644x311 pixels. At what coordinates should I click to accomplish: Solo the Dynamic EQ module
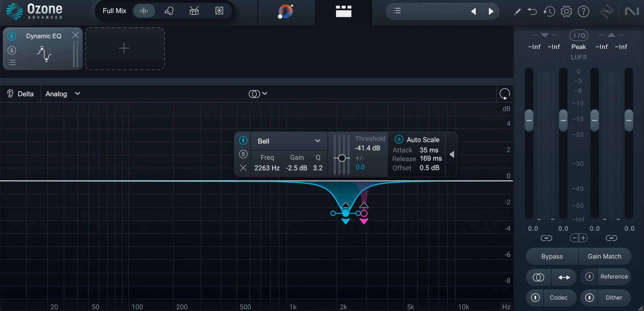[12, 50]
